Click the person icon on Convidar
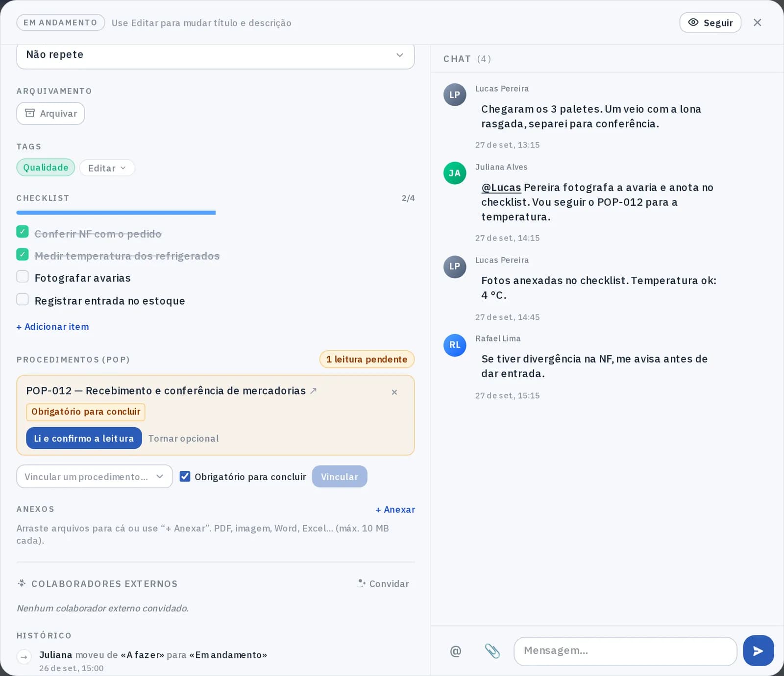784x676 pixels. pyautogui.click(x=362, y=583)
